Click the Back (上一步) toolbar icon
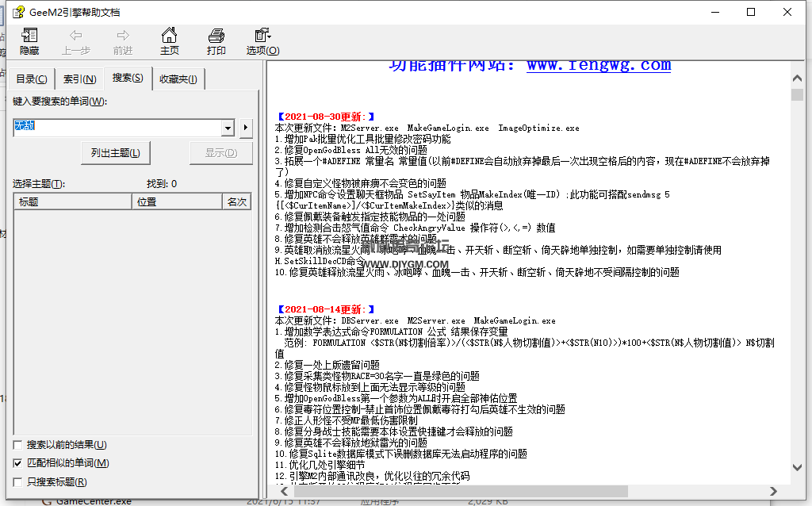Image resolution: width=812 pixels, height=506 pixels. pos(76,41)
